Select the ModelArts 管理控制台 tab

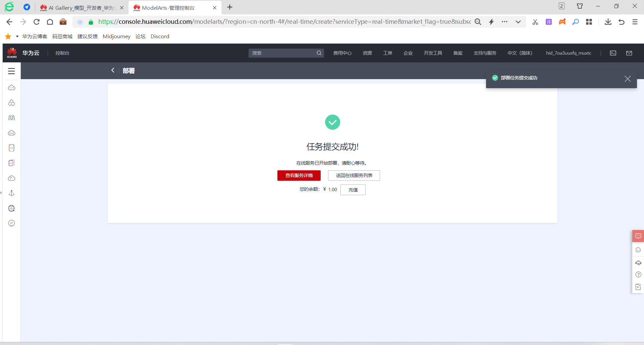click(174, 7)
